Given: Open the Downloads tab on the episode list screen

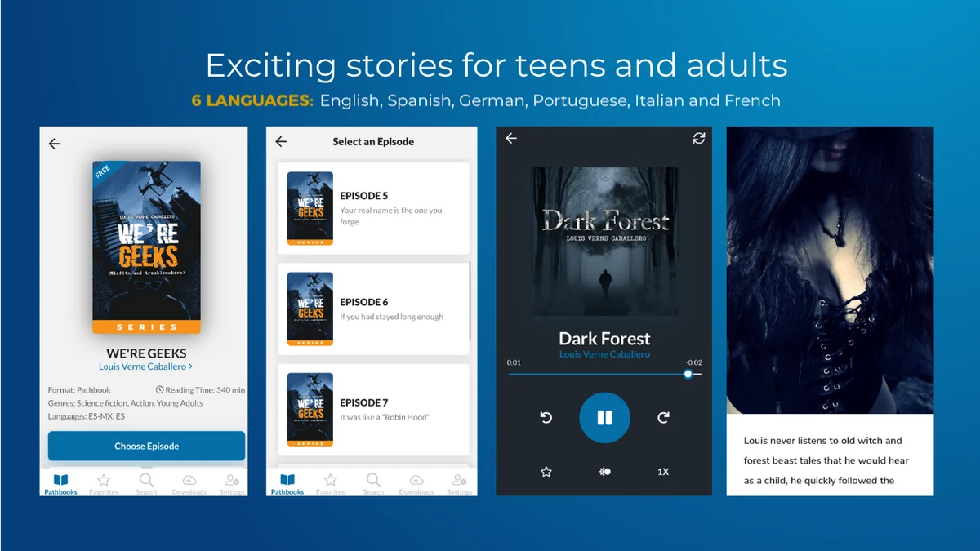Looking at the screenshot, I should (416, 484).
